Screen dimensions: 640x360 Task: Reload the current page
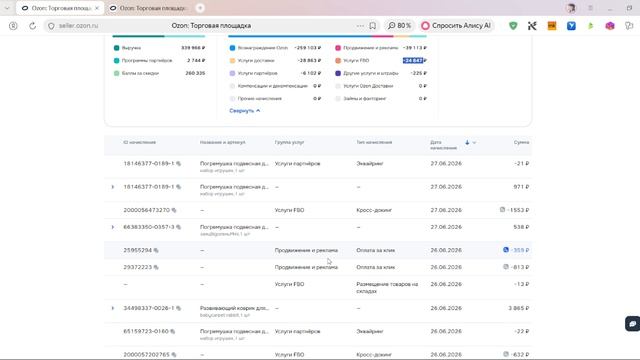tap(32, 26)
